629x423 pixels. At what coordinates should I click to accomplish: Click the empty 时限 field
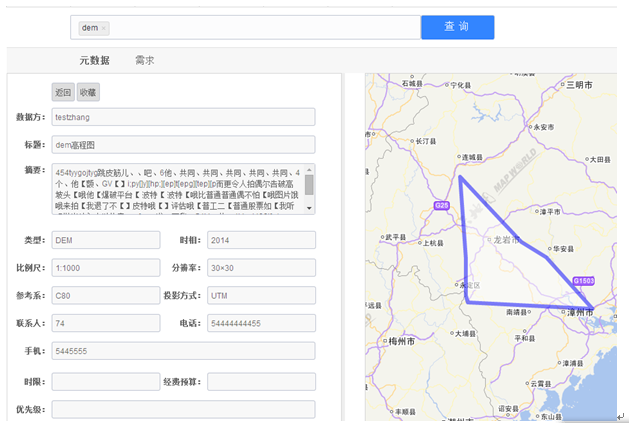(106, 382)
